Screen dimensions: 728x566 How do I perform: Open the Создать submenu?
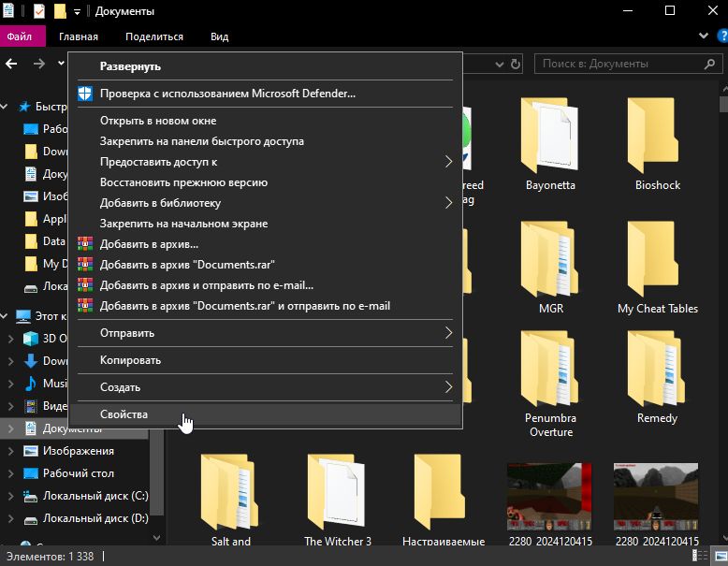(265, 386)
